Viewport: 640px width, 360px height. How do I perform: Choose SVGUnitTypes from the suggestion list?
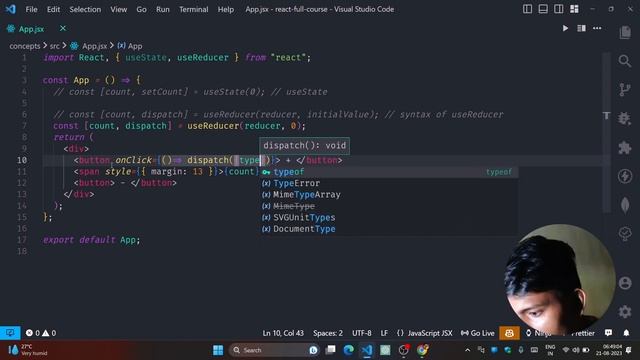pyautogui.click(x=389, y=218)
